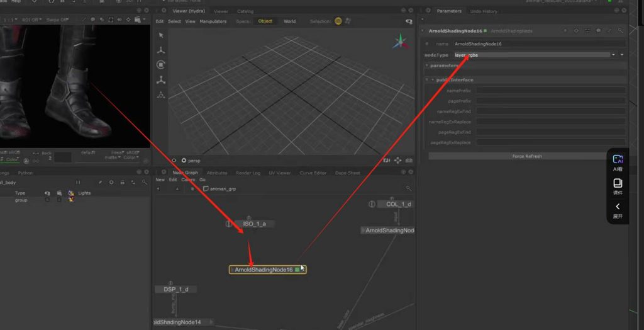Click the search icon in Node Graph
The width and height of the screenshot is (644, 330).
pyautogui.click(x=409, y=188)
